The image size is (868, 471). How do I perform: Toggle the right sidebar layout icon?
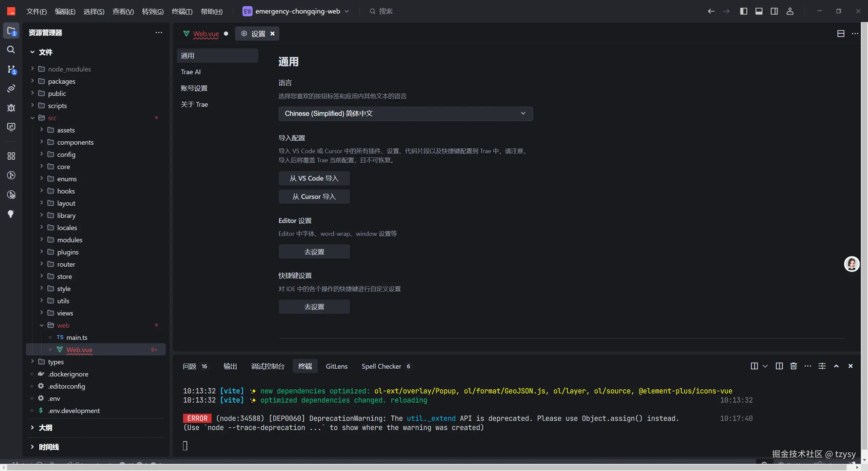pyautogui.click(x=774, y=11)
